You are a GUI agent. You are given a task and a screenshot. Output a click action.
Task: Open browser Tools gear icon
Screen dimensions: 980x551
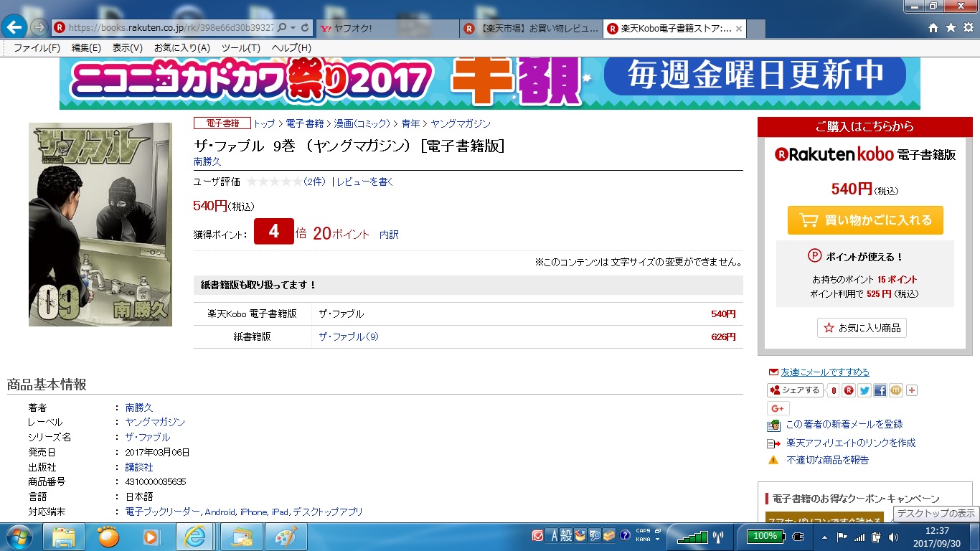click(968, 28)
